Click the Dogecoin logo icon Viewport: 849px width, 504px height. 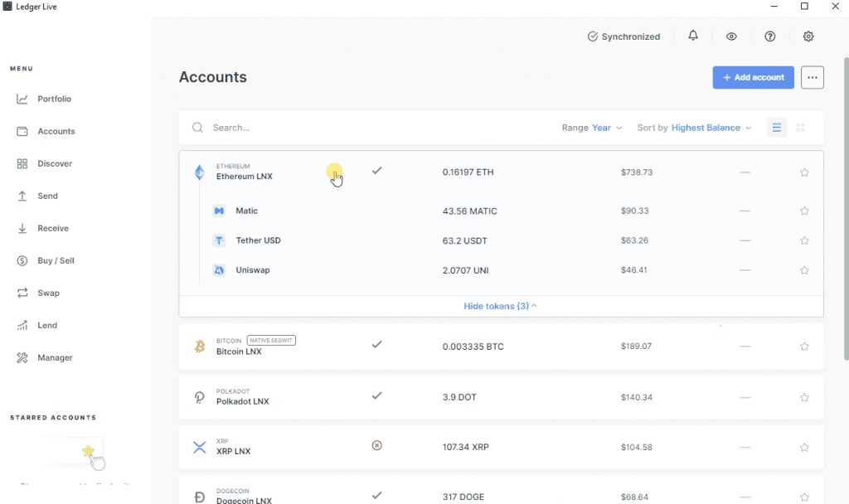coord(199,497)
